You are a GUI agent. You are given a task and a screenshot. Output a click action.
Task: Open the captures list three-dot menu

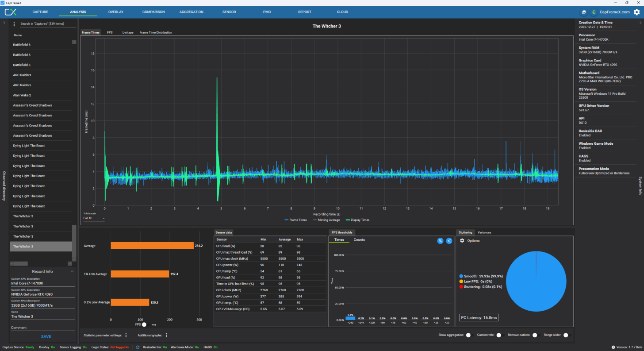(x=14, y=24)
